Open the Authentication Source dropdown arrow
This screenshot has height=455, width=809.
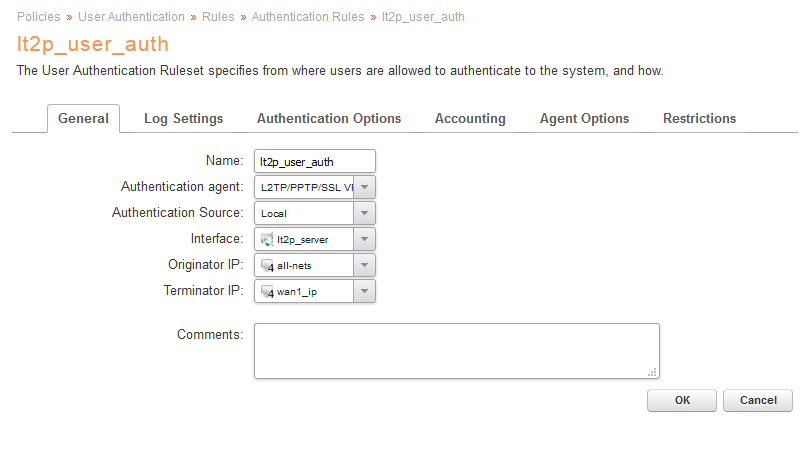[365, 213]
